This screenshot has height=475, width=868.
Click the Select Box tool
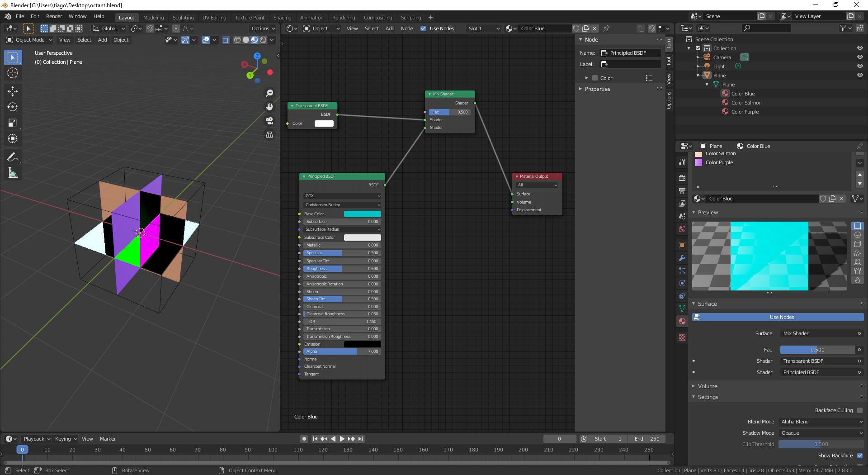click(x=13, y=57)
